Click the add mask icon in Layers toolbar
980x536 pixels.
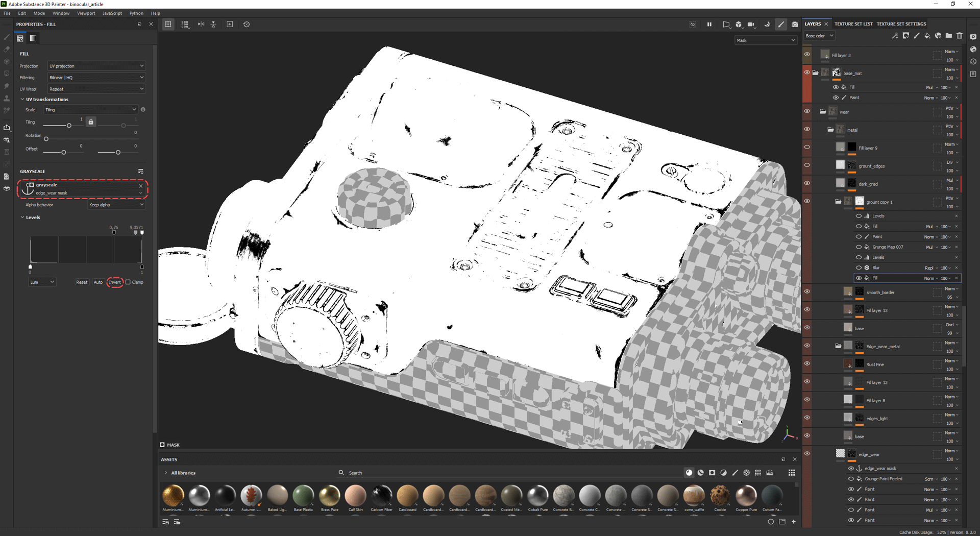(905, 36)
